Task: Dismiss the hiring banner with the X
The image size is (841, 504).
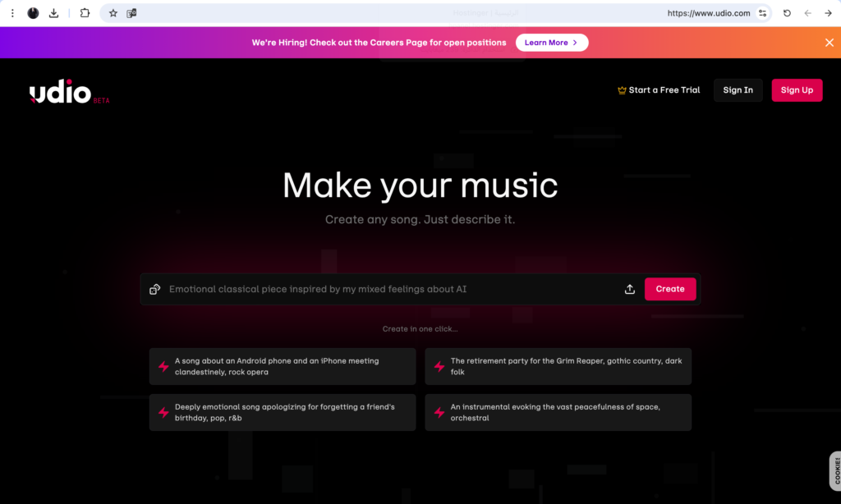Action: (829, 43)
